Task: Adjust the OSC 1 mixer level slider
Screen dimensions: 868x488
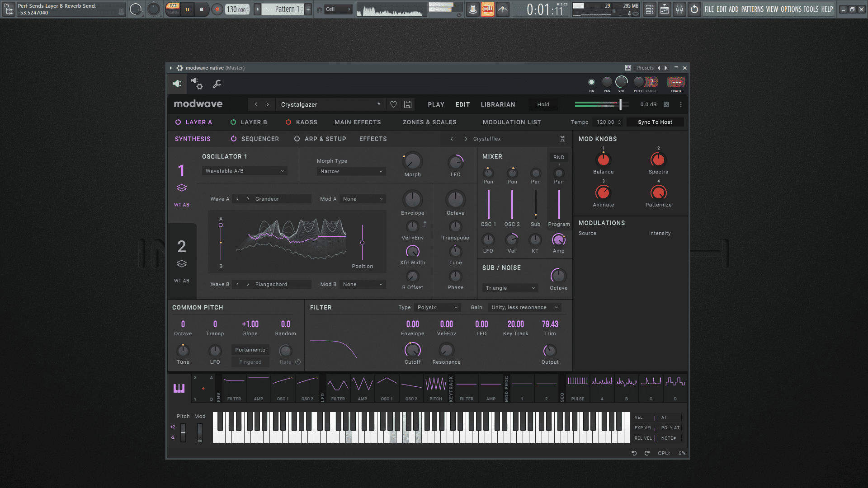Action: tap(488, 204)
